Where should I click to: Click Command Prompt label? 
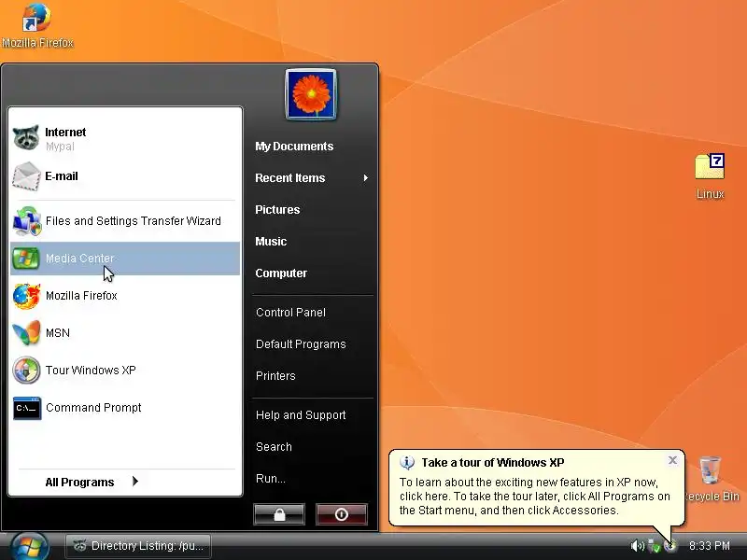pyautogui.click(x=93, y=408)
